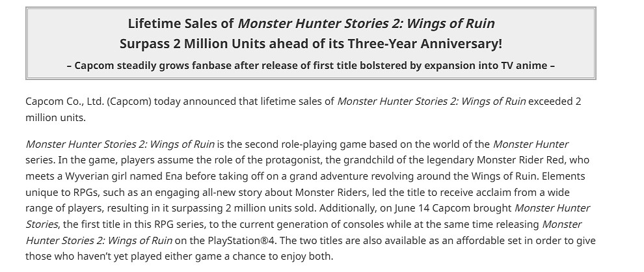The image size is (644, 272).
Task: Click the italic game title in the headline
Action: click(366, 24)
